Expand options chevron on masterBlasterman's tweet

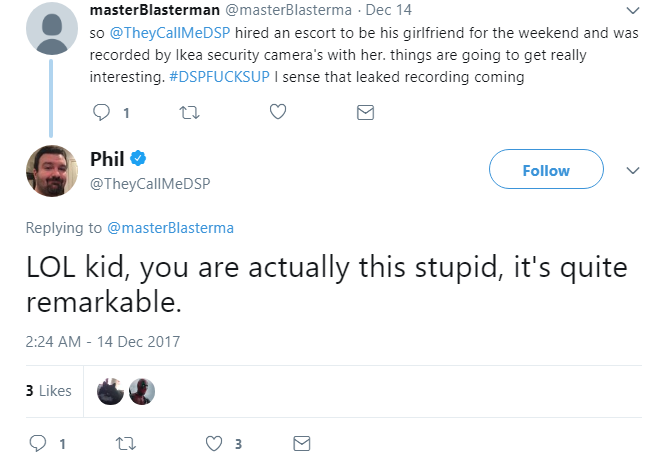coord(633,10)
